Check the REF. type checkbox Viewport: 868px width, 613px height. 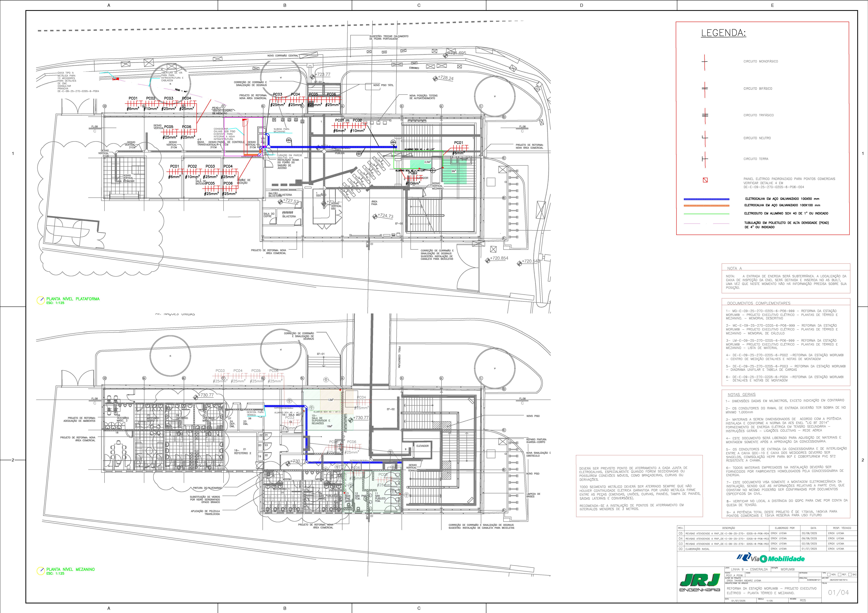click(x=840, y=574)
